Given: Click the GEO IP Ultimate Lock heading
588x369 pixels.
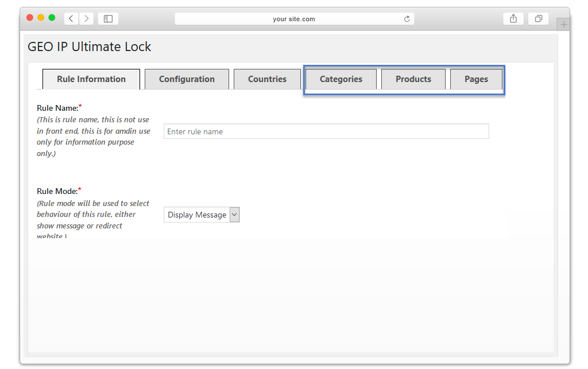Looking at the screenshot, I should (89, 47).
